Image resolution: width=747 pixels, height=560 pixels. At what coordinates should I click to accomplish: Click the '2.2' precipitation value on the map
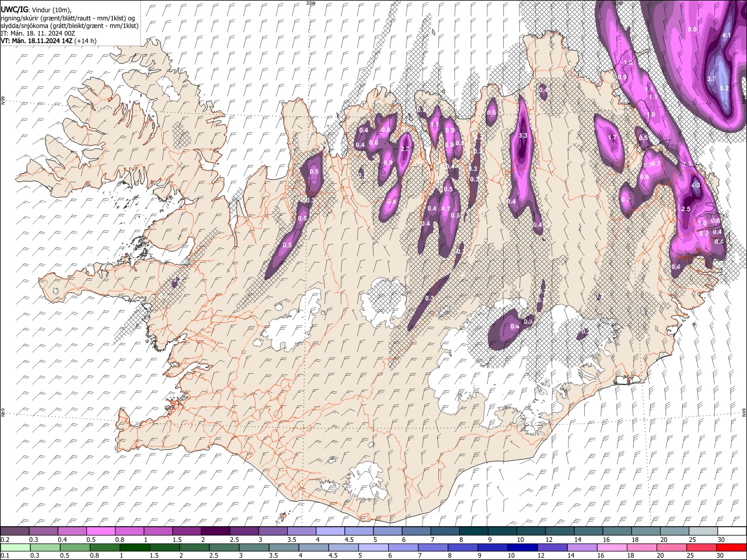click(406, 149)
